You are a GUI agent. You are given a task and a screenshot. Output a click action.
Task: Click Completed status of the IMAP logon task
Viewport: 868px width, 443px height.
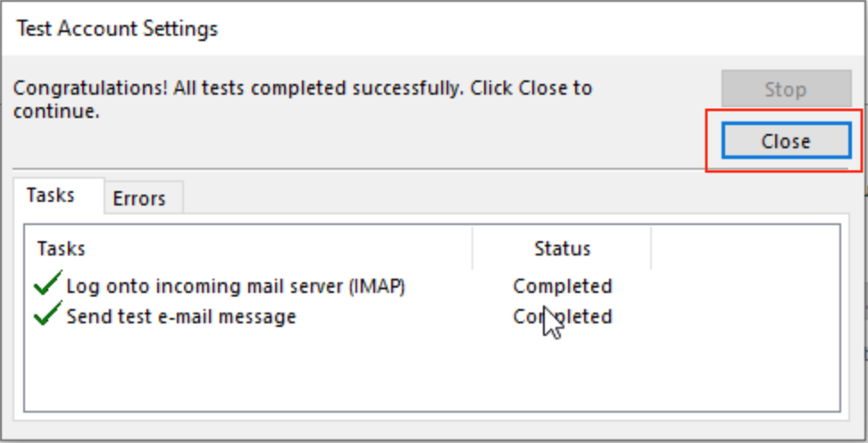point(563,287)
